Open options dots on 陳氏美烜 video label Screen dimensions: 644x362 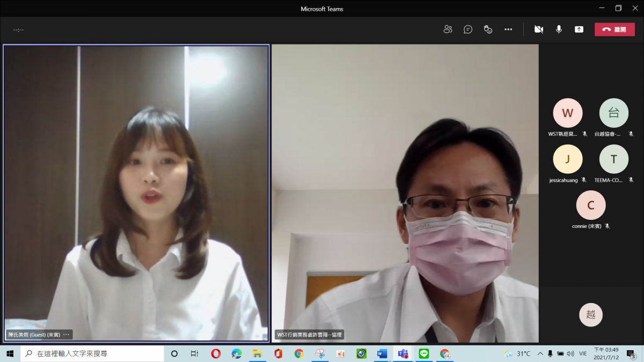click(x=66, y=335)
